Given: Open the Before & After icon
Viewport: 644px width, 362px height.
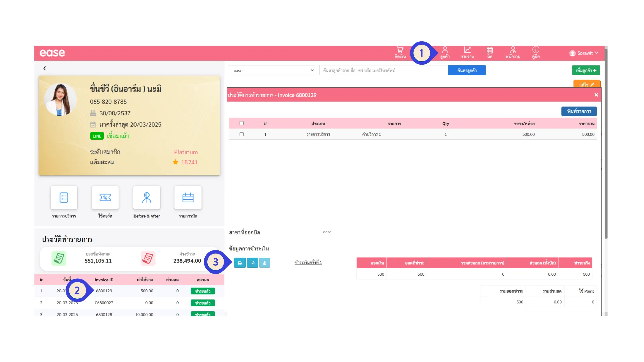Looking at the screenshot, I should [147, 198].
